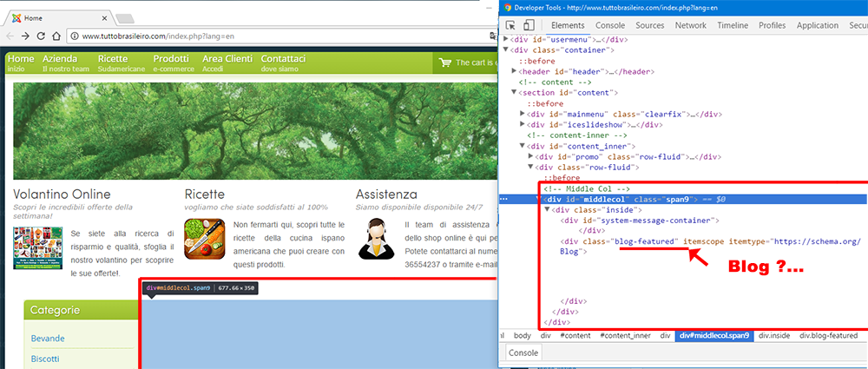Collapse the section id="content" node
The image size is (868, 369).
pos(515,92)
